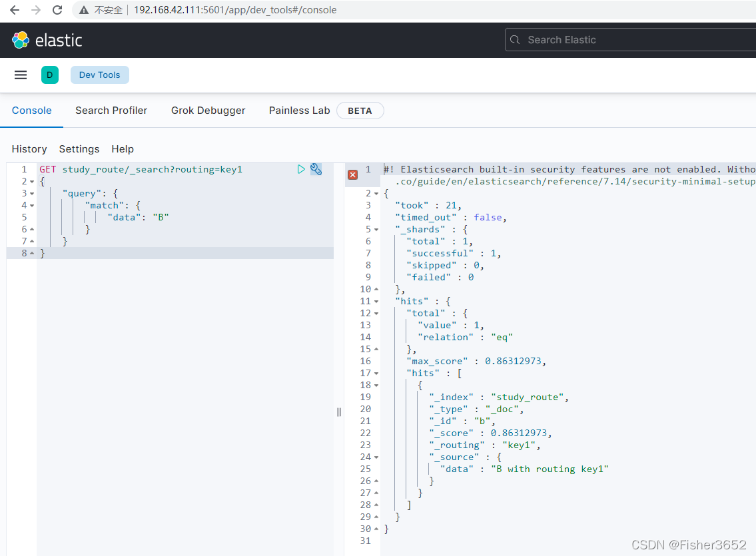
Task: Click the red warning icon in the response gutter
Action: coord(353,175)
